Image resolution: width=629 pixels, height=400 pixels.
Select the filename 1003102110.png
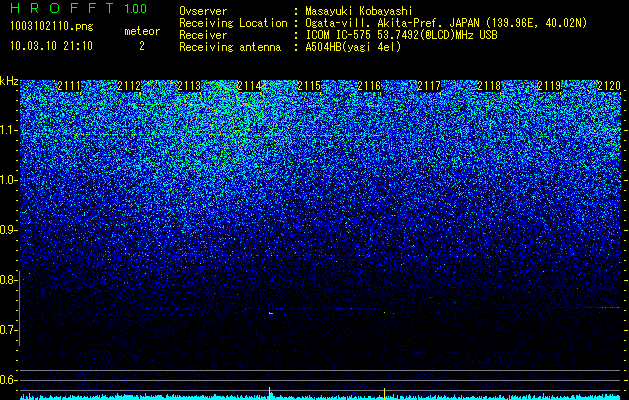[x=52, y=26]
